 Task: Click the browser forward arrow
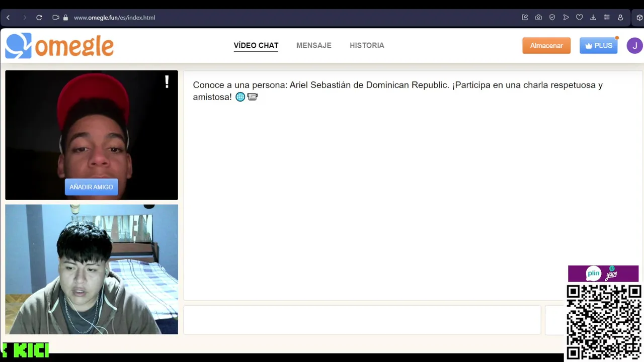(x=24, y=18)
